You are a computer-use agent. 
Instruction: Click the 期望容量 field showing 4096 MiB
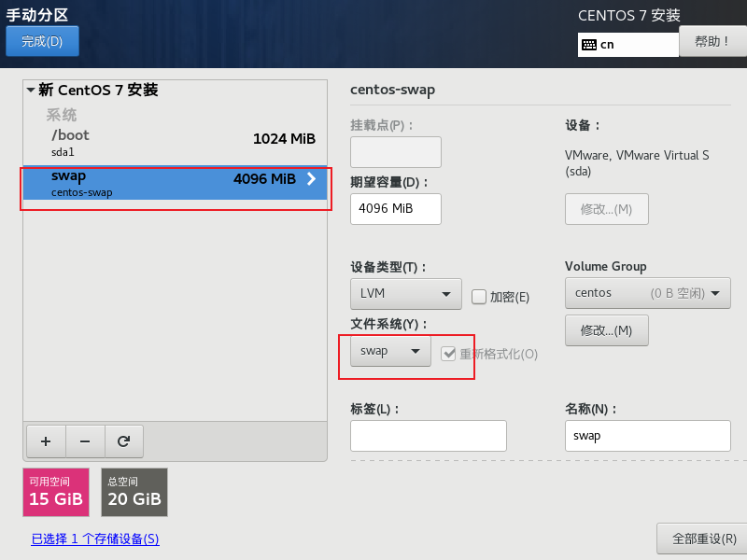coord(395,209)
